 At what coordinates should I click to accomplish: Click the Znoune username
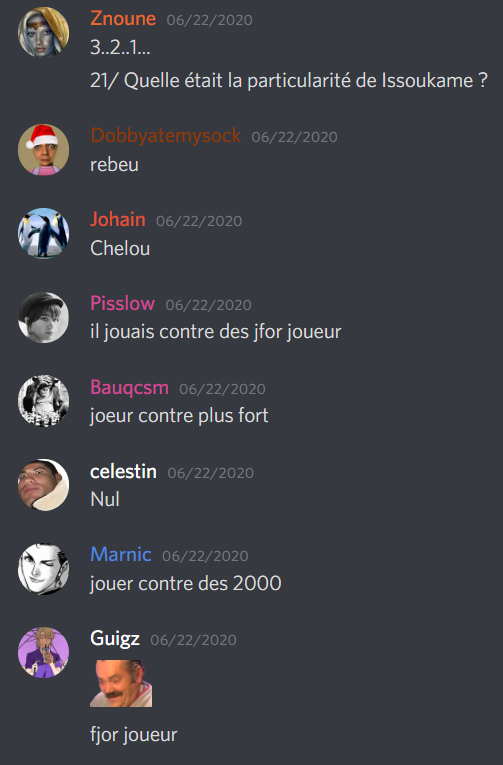pos(123,19)
